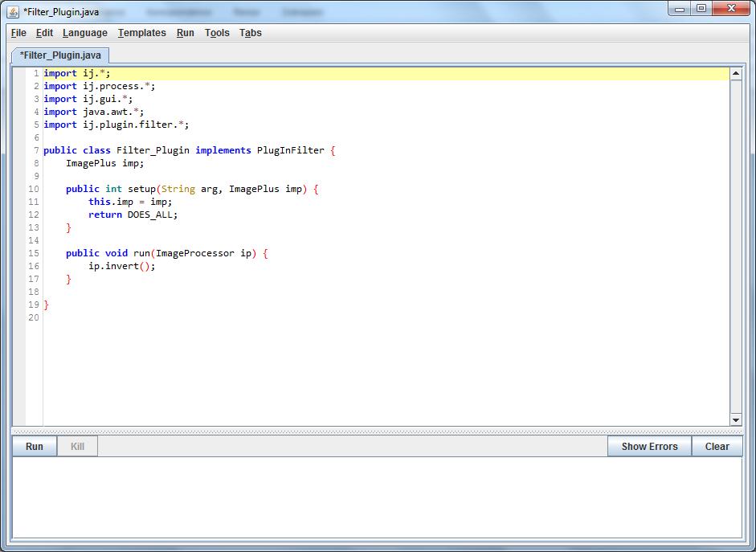Click the 'PlugInFilter' interface name
Image resolution: width=756 pixels, height=552 pixels.
coord(290,150)
